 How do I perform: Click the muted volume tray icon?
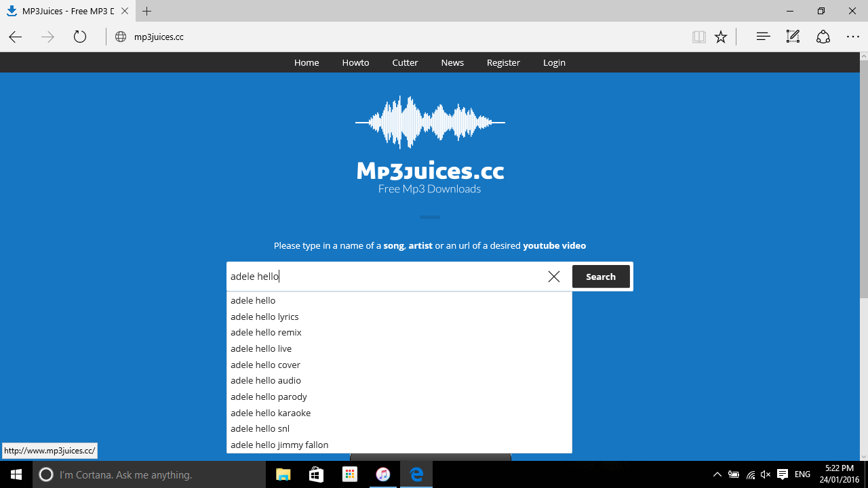(766, 474)
